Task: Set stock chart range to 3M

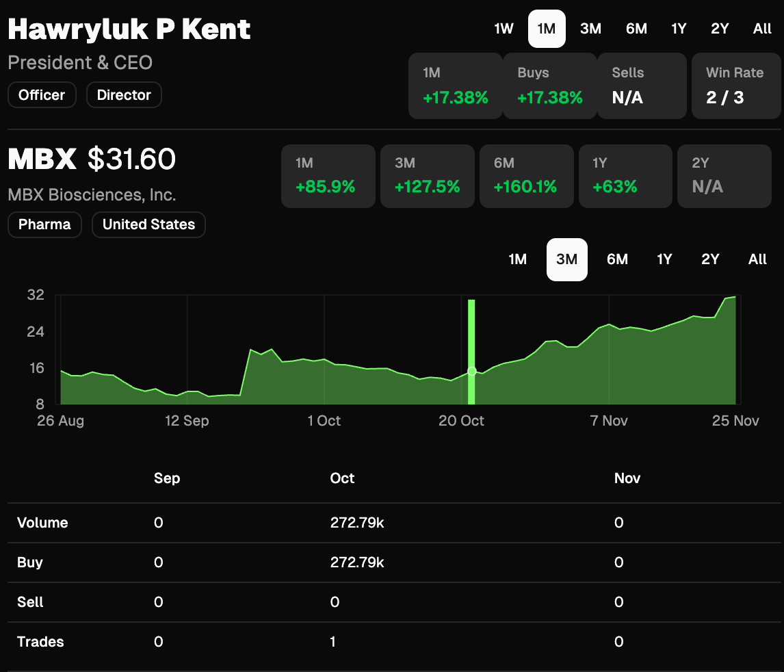Action: click(566, 259)
